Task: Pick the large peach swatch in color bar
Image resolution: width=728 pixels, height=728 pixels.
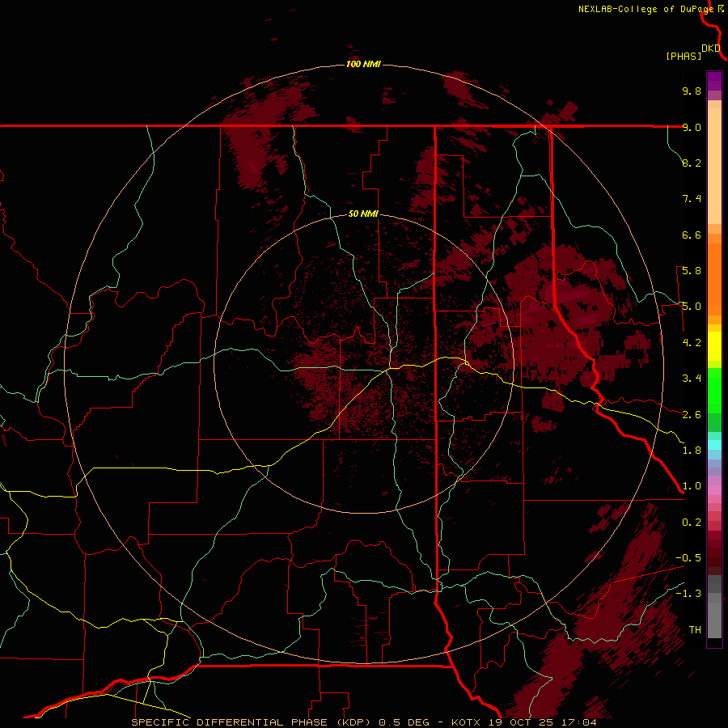Action: [x=714, y=167]
